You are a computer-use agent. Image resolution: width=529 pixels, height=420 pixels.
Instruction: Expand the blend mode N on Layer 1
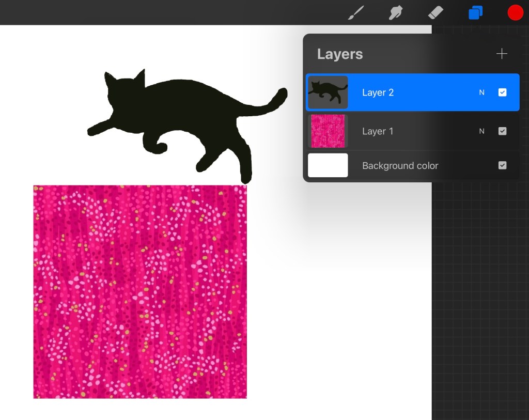tap(481, 131)
